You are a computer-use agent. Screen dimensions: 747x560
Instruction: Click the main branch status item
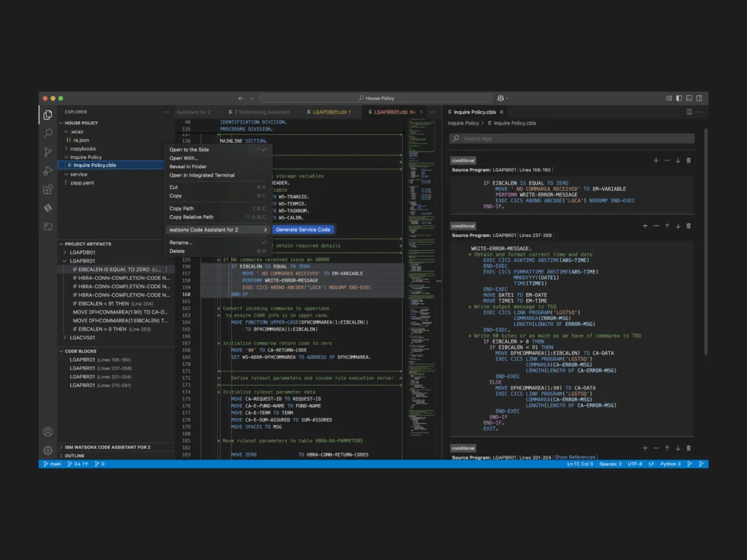click(53, 464)
